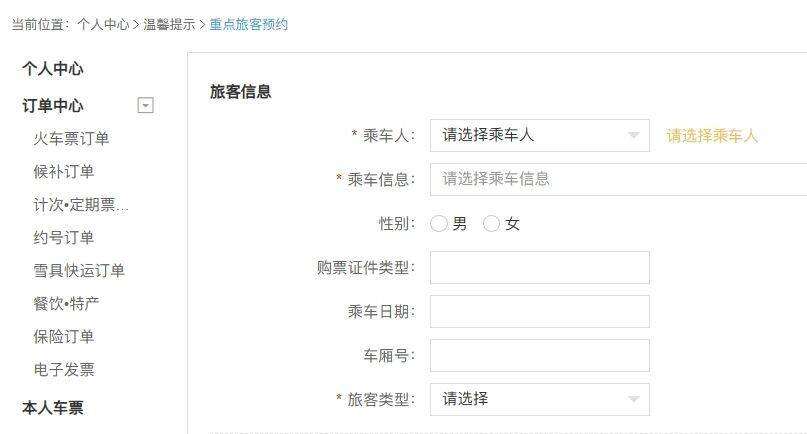
Task: Navigate to 餐饮•特产 in sidebar
Action: click(66, 304)
